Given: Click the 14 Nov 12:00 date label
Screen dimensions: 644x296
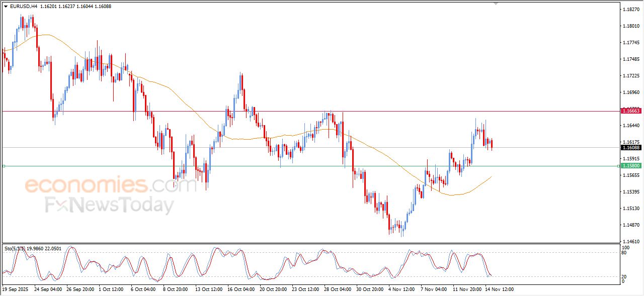Looking at the screenshot, I should click(499, 289).
